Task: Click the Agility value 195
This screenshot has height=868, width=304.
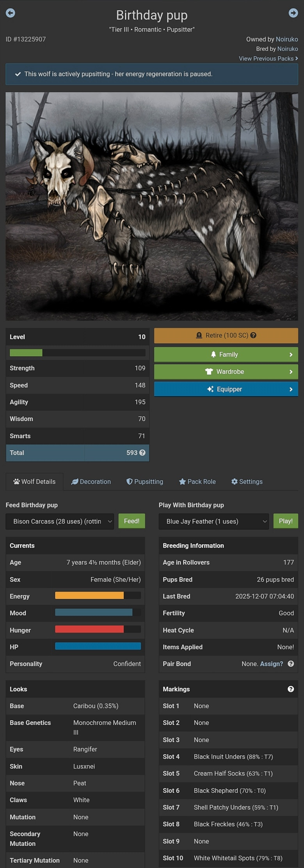Action: point(140,402)
